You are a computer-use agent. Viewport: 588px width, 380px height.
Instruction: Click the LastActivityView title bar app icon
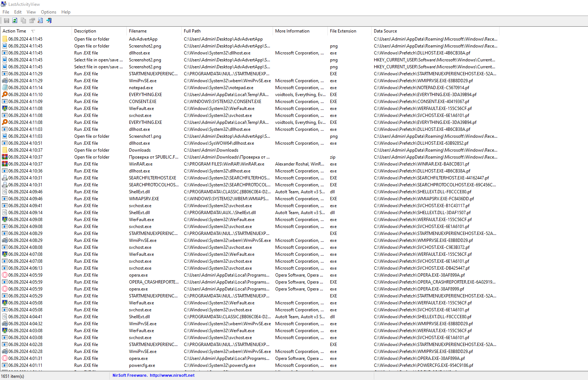tap(4, 4)
